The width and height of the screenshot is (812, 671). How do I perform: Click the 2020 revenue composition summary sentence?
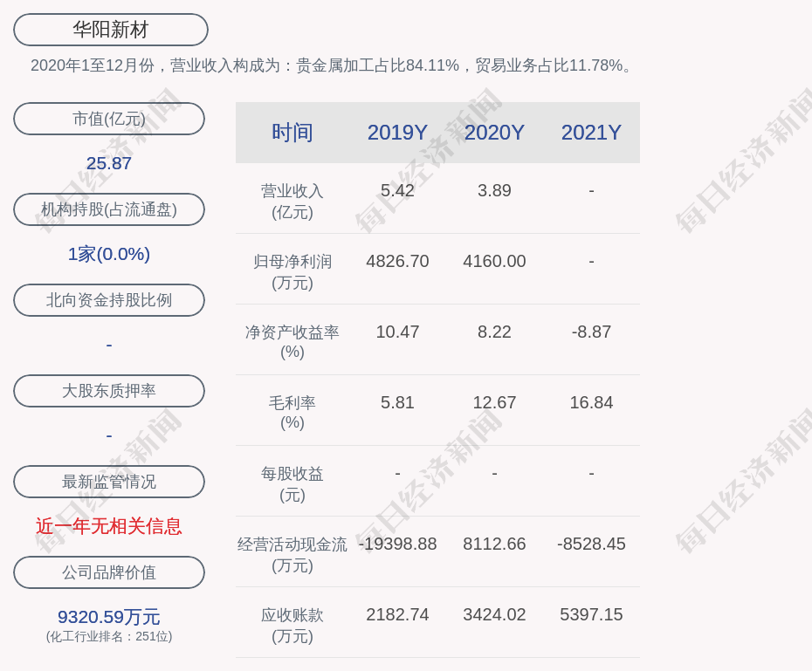point(331,65)
